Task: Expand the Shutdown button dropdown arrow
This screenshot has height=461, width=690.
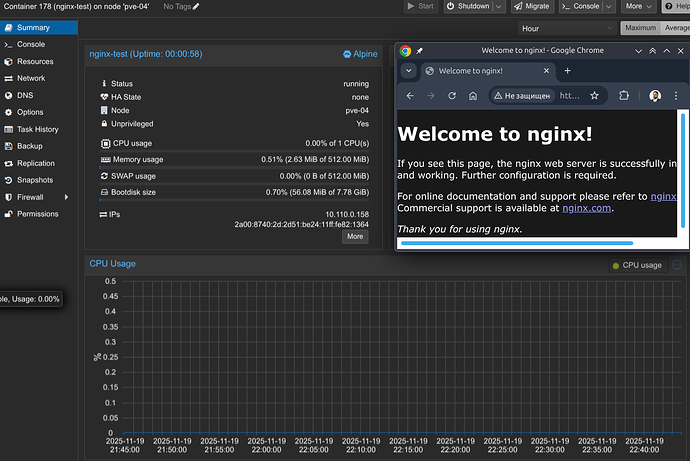Action: (500, 7)
